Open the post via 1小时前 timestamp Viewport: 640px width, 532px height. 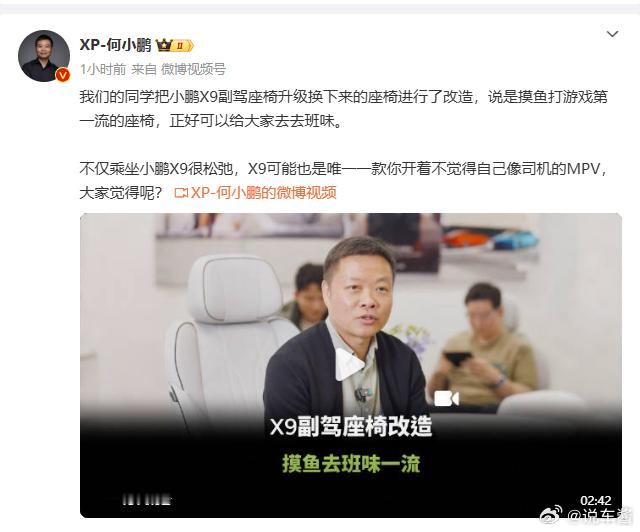tap(103, 69)
